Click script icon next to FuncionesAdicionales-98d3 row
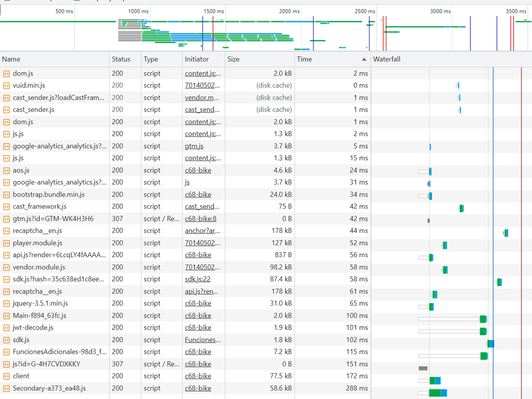The width and height of the screenshot is (532, 399). [6, 352]
